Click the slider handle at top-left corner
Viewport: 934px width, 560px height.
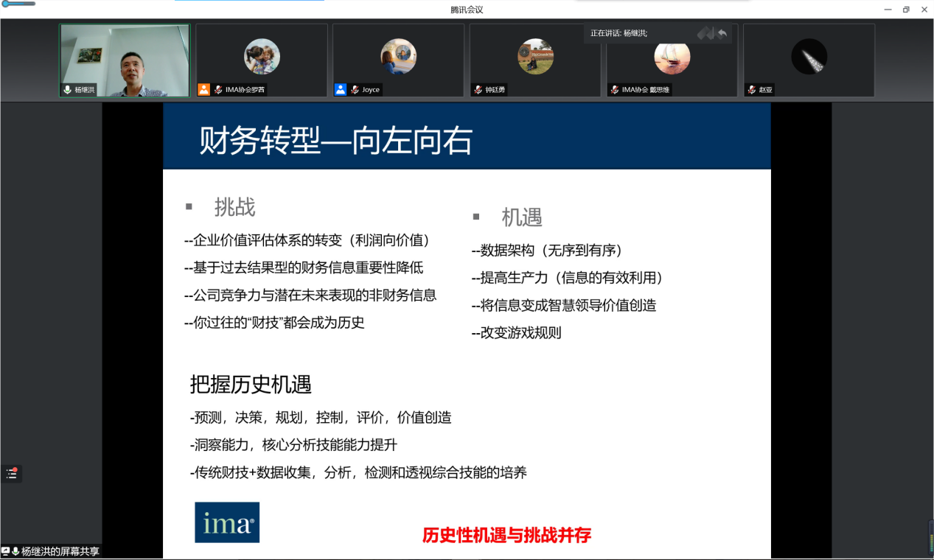(x=7, y=4)
